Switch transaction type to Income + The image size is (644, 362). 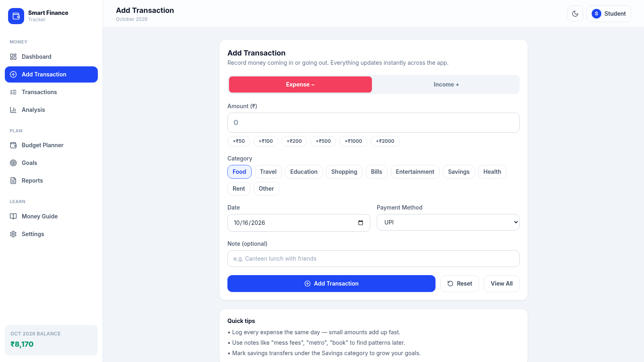pos(446,84)
